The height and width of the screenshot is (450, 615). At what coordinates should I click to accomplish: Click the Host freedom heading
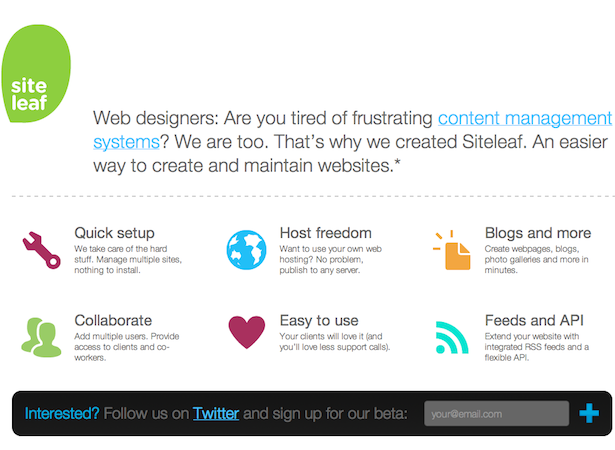(x=326, y=233)
